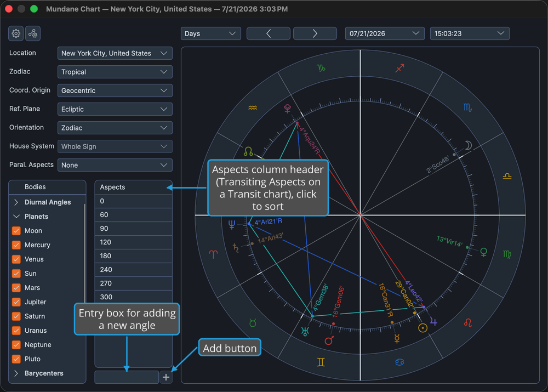Open the Coord. Origin dropdown
This screenshot has width=548, height=392.
[x=115, y=90]
